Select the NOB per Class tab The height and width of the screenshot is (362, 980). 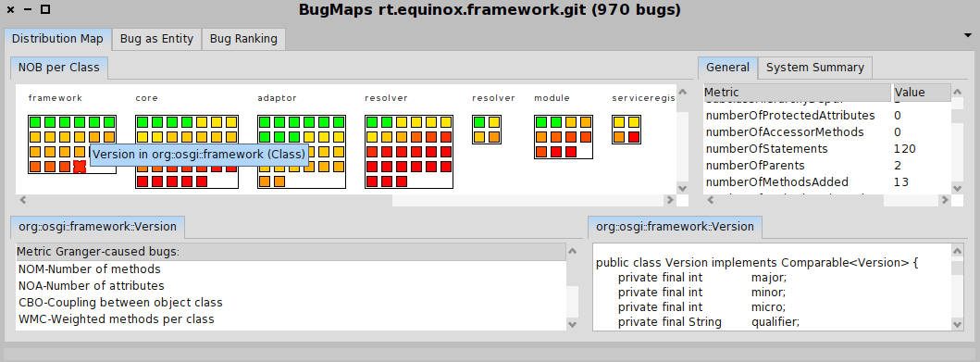click(x=58, y=68)
